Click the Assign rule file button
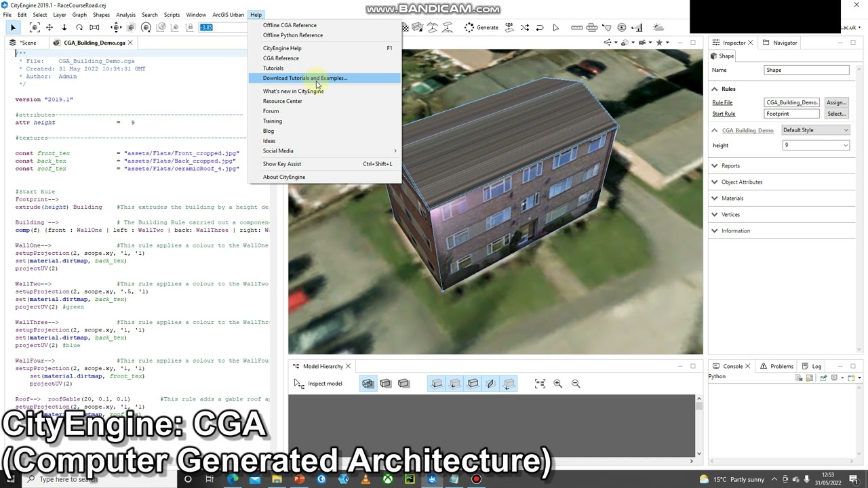 pos(835,102)
